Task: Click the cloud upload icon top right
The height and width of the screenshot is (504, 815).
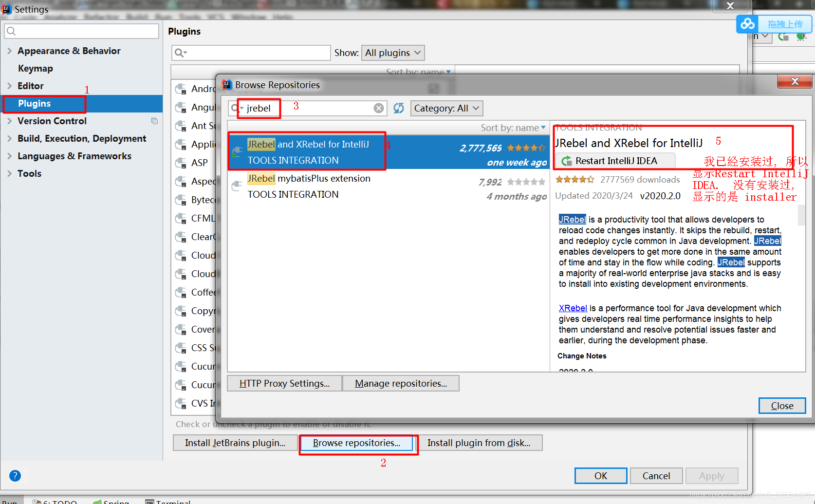Action: coord(747,24)
